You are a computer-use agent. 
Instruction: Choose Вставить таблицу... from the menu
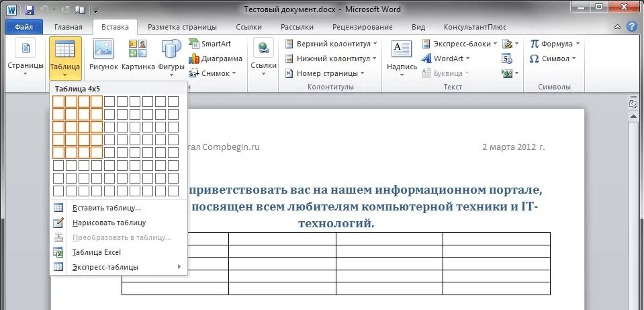[x=118, y=208]
